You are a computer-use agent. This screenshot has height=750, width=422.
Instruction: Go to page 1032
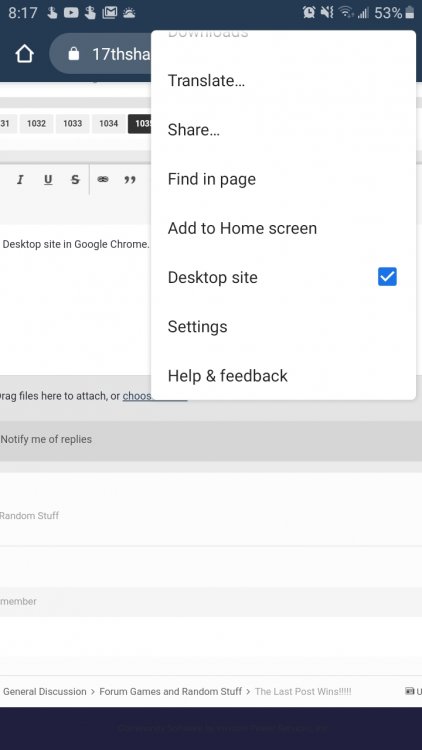coord(36,123)
